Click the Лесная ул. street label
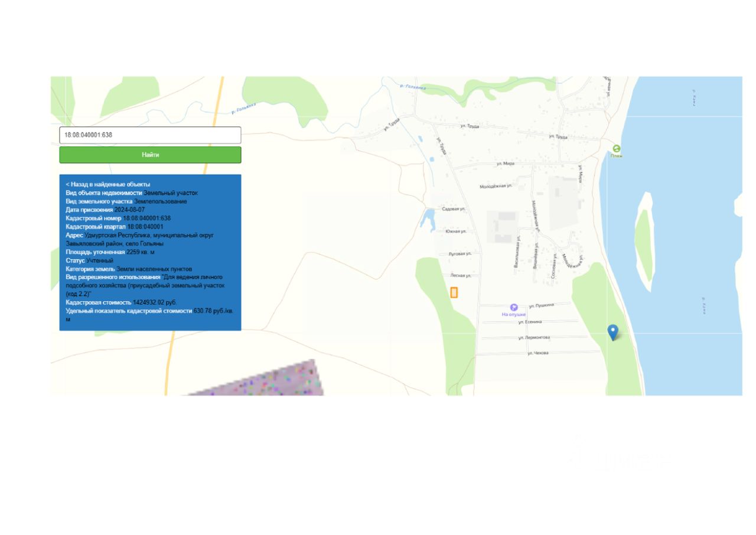The height and width of the screenshot is (535, 756). [461, 275]
